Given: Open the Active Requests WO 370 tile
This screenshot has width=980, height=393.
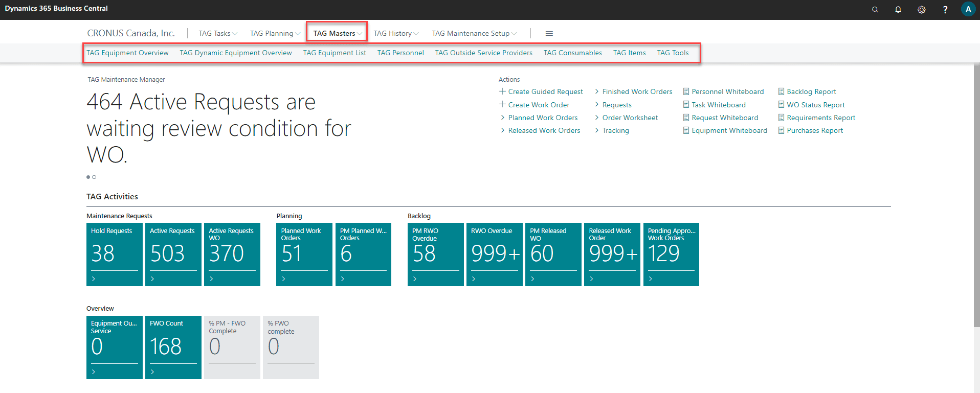Looking at the screenshot, I should coord(232,255).
